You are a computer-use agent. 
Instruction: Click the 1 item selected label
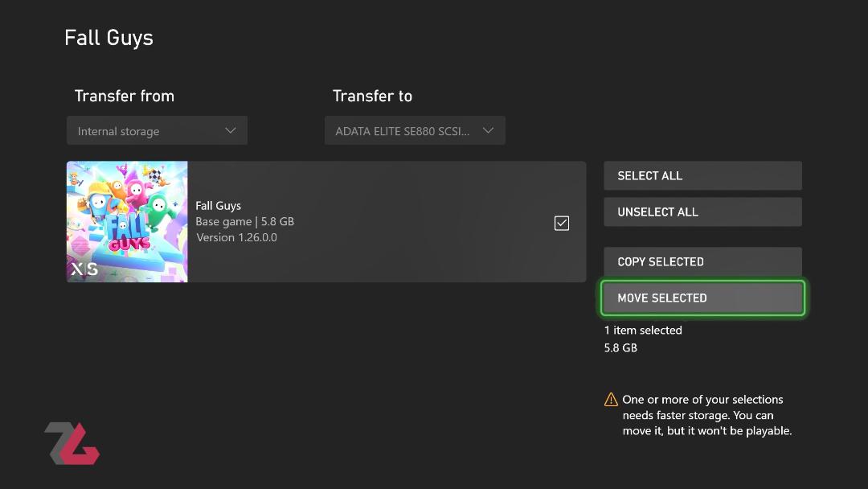643,330
